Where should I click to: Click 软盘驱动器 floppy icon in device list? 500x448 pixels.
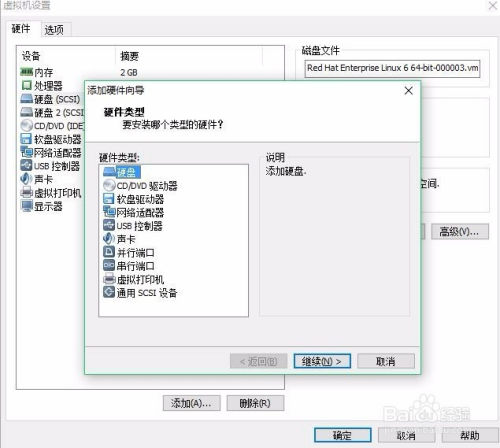click(x=27, y=139)
